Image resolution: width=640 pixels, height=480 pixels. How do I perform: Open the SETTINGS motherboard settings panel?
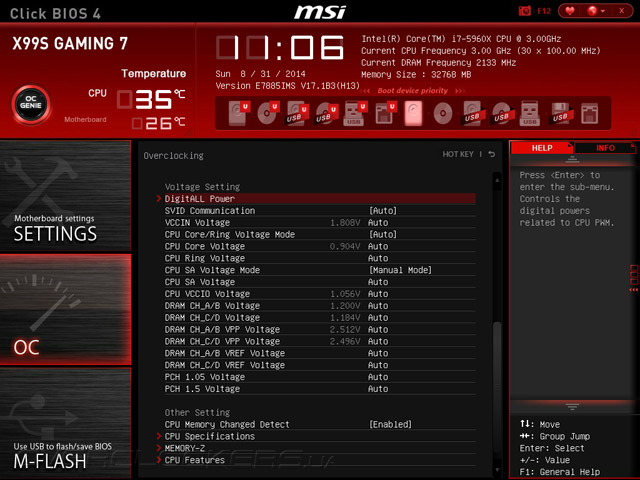[66, 196]
